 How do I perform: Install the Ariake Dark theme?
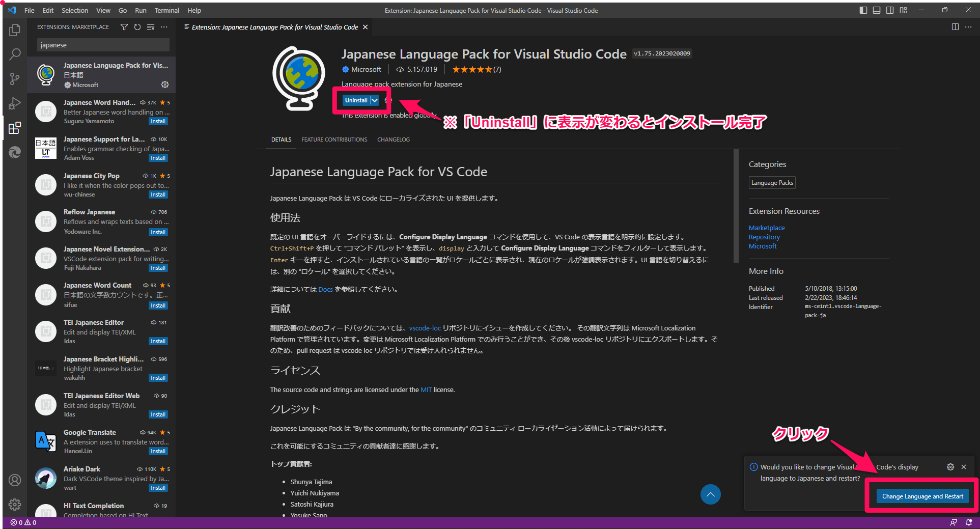(x=158, y=488)
